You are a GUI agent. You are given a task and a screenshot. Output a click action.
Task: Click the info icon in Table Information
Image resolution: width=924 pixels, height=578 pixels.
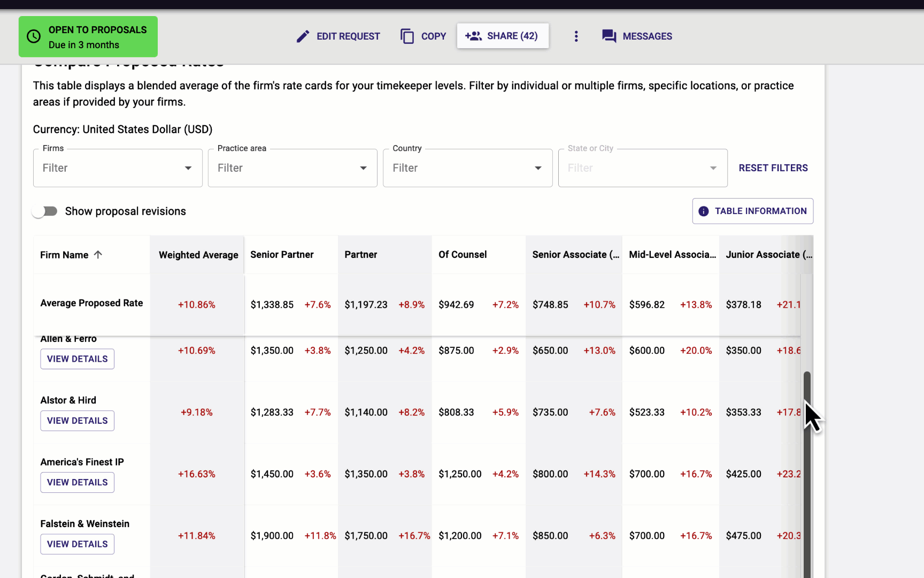[x=704, y=211]
